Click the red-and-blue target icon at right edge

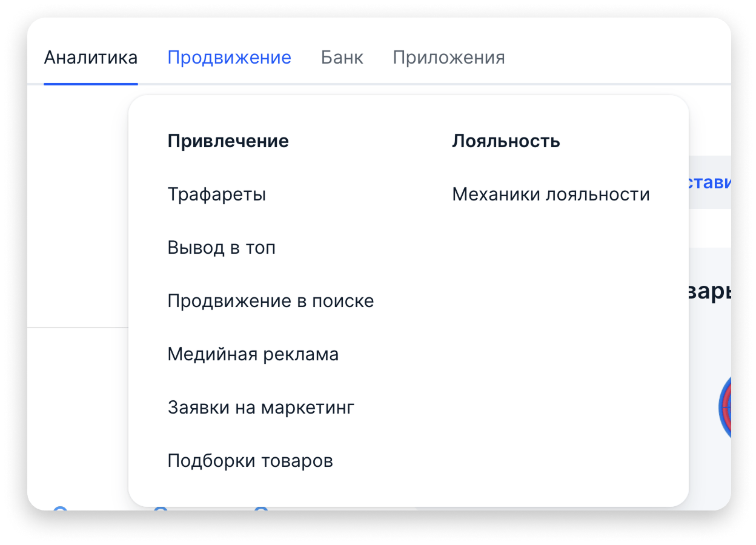click(x=724, y=406)
